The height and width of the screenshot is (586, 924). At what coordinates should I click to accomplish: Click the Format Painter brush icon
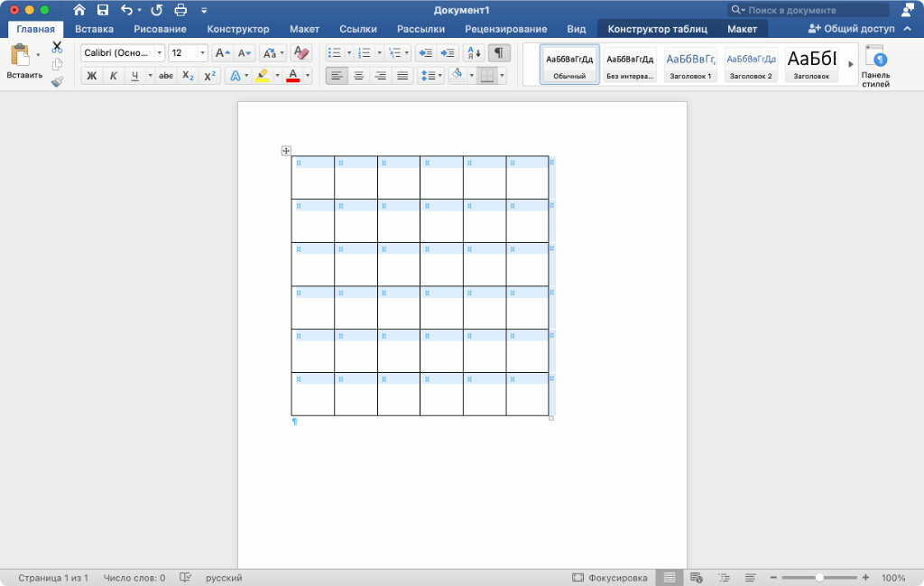57,81
